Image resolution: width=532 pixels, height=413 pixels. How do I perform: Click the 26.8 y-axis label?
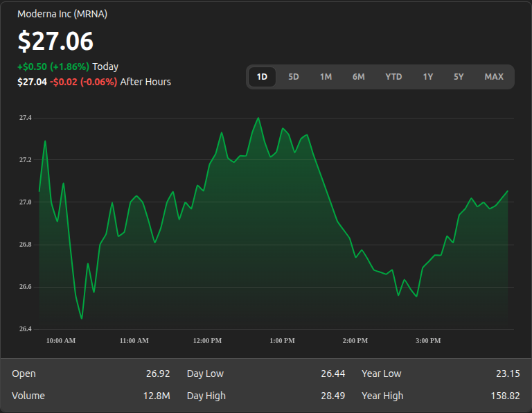click(x=25, y=245)
